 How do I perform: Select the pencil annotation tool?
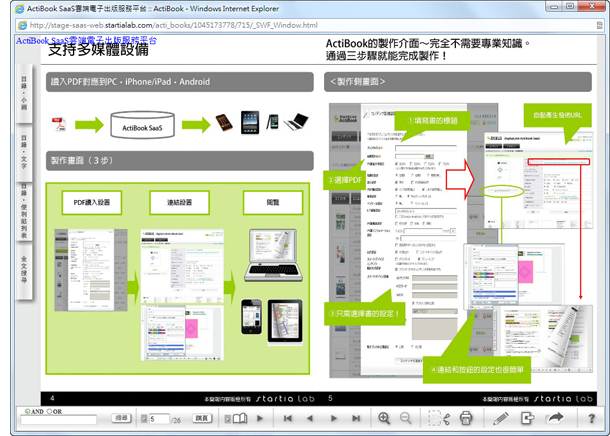tap(501, 418)
